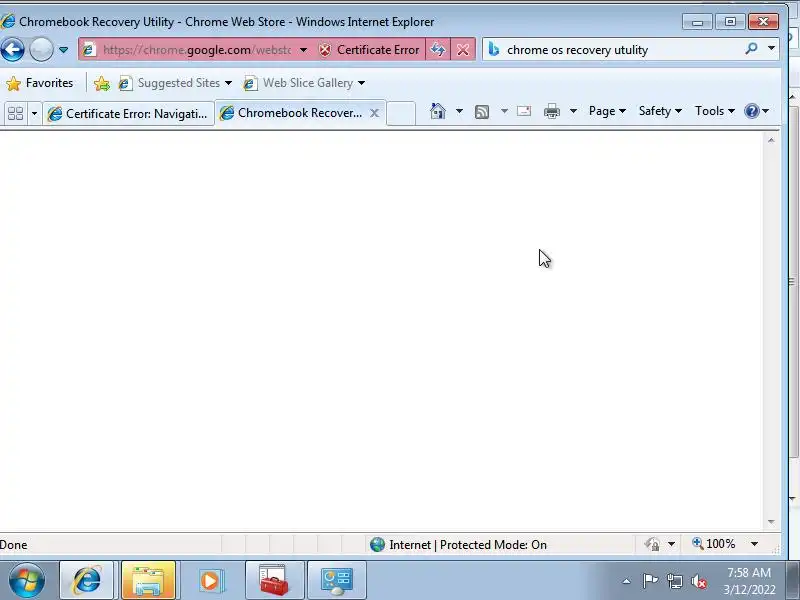Switch to the Certificate Error: Navigation tab
Image resolution: width=800 pixels, height=600 pixels.
tap(128, 113)
